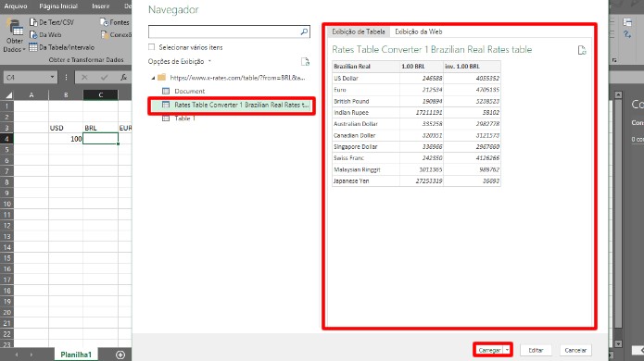Click the page icon beside the table preview title
Screen dimensions: 644x361
[x=582, y=50]
